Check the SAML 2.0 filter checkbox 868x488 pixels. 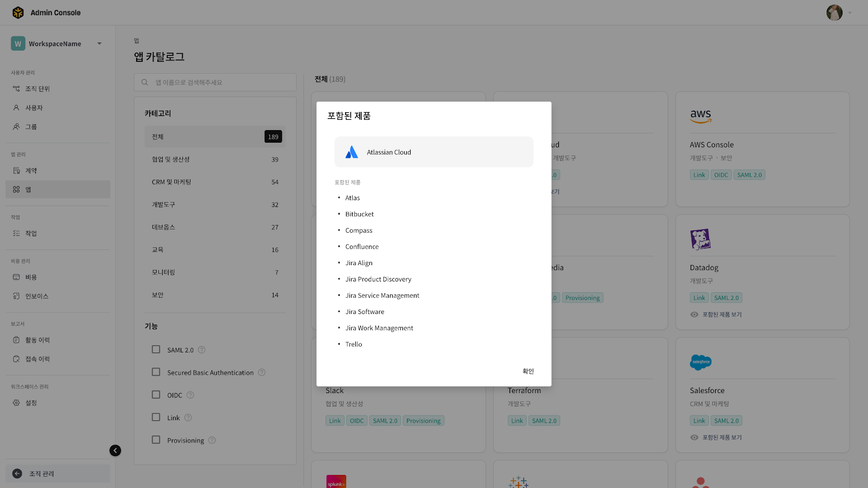[156, 350]
